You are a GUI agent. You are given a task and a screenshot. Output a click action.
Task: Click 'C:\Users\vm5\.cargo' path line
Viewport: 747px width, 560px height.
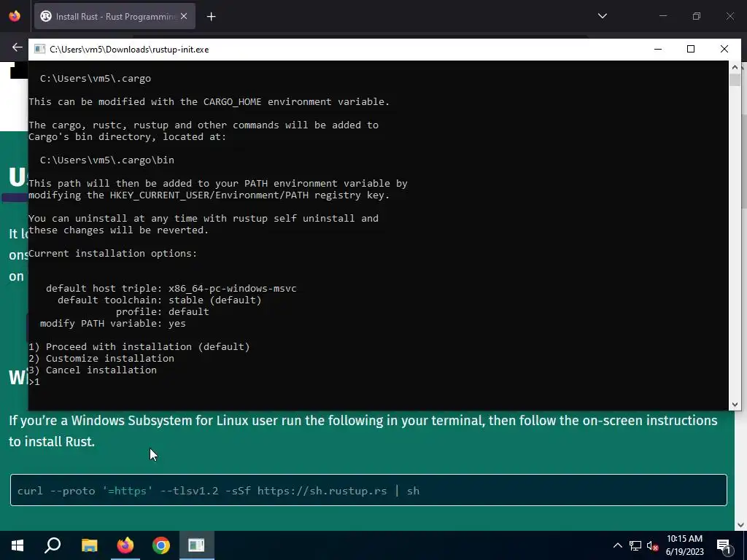pos(96,79)
